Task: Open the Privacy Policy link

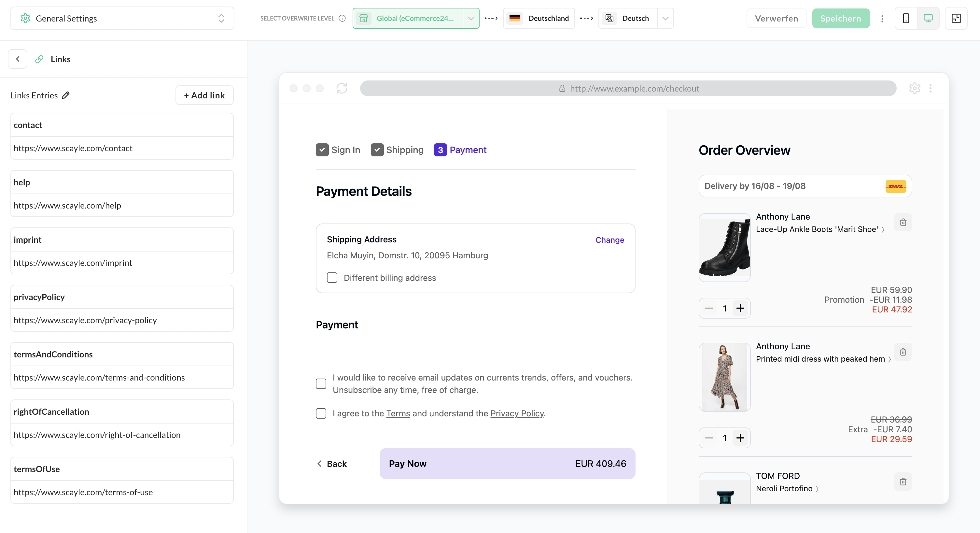Action: coord(517,413)
